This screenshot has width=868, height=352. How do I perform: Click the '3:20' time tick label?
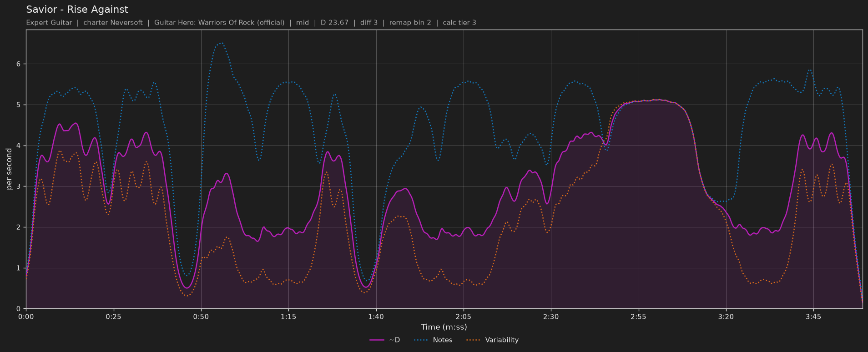(x=726, y=317)
